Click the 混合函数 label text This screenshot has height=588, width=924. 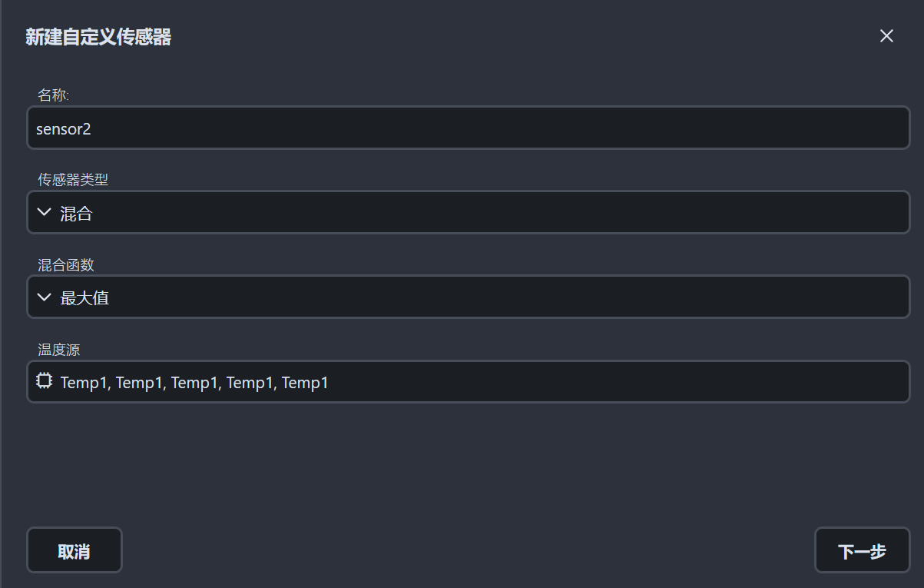click(66, 264)
